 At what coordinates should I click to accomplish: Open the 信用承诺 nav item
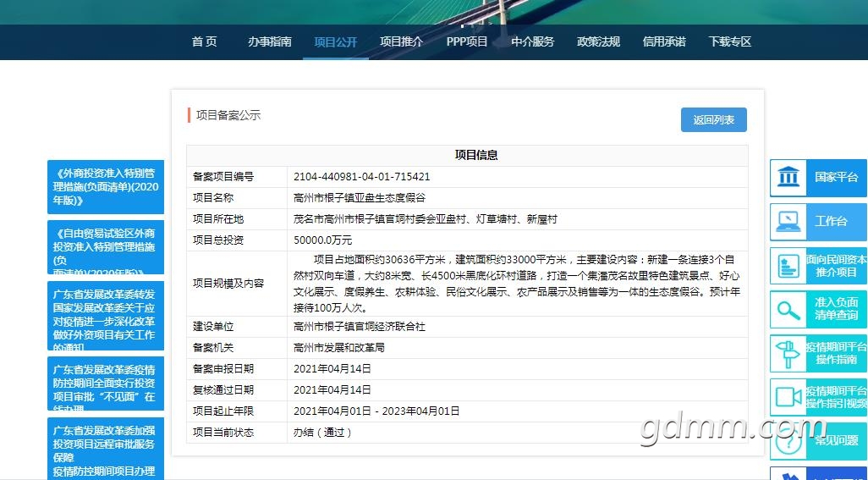pyautogui.click(x=664, y=41)
